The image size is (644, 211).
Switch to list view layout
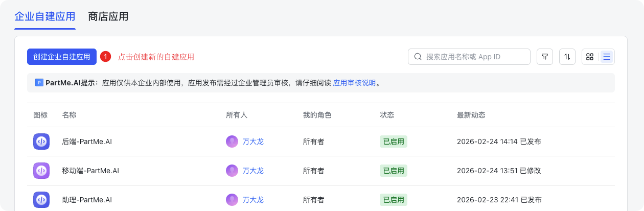[607, 57]
